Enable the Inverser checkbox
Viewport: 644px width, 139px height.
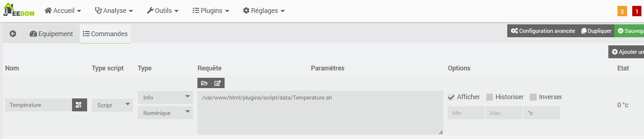(533, 97)
